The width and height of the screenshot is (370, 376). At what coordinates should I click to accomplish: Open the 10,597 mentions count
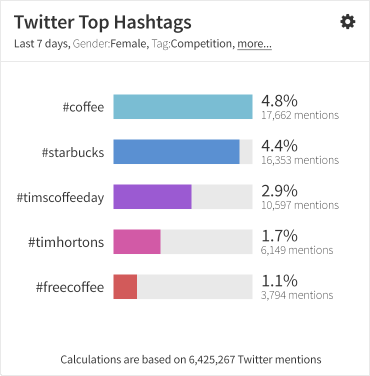(x=300, y=205)
